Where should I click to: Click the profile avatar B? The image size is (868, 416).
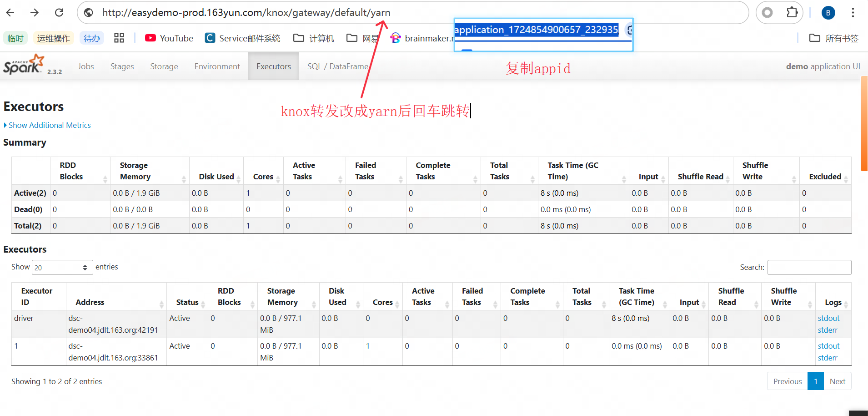(828, 12)
